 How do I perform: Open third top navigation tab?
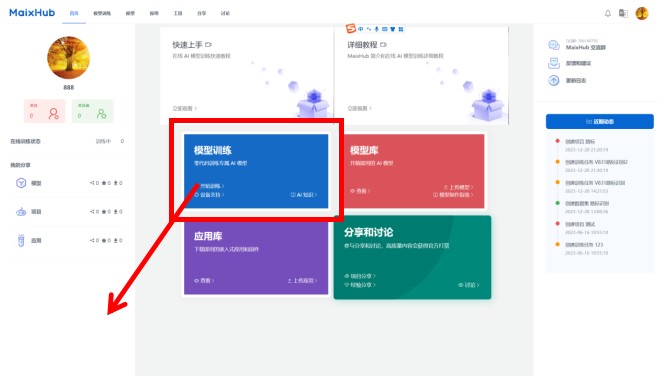click(130, 13)
